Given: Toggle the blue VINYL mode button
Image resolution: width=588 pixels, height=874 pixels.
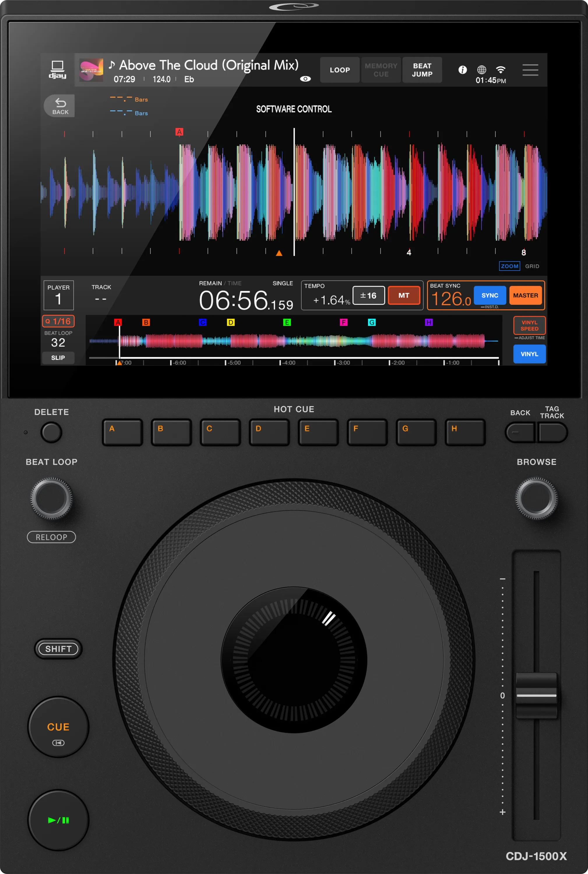Looking at the screenshot, I should pos(529,354).
